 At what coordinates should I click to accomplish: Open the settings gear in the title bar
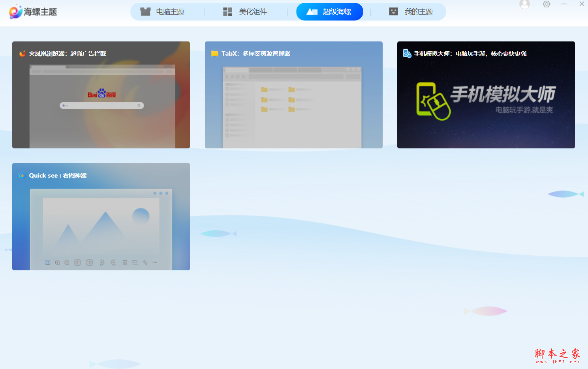[x=546, y=4]
